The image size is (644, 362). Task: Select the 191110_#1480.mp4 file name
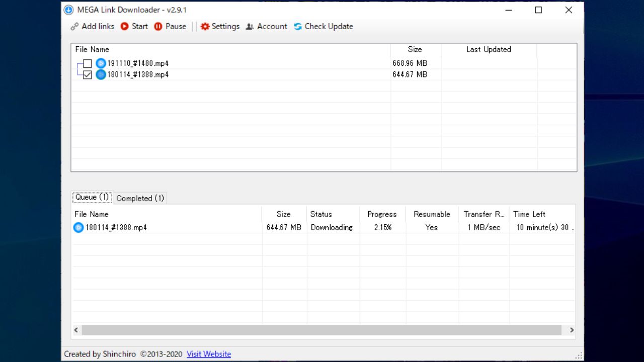(x=138, y=63)
